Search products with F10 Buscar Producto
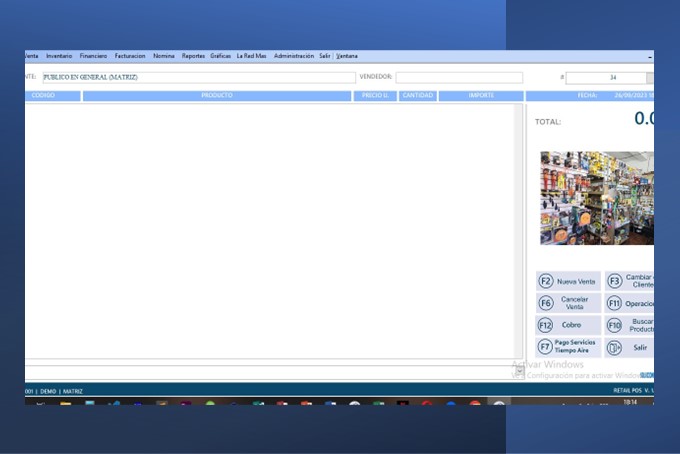680x454 pixels. click(x=630, y=325)
